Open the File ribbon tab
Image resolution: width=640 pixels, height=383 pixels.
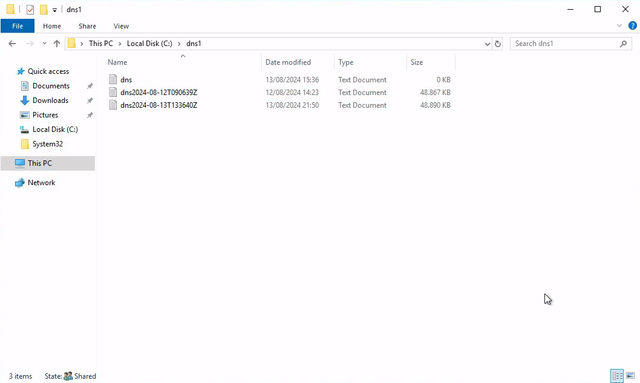18,26
